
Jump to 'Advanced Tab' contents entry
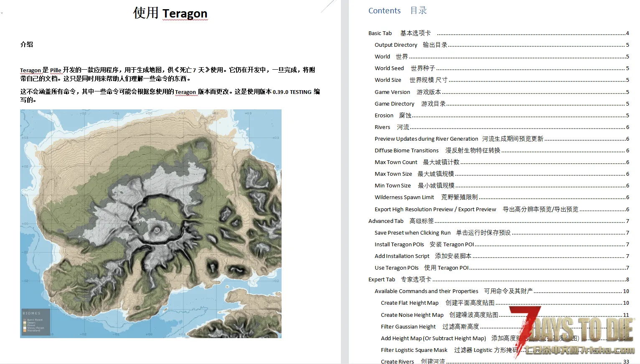[x=498, y=221]
